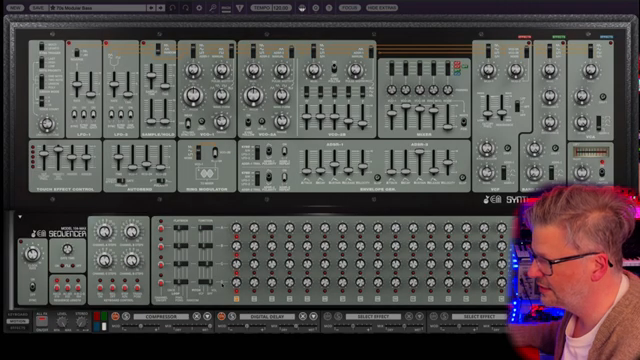Click the row A step 1 sequencer knob

236,228
